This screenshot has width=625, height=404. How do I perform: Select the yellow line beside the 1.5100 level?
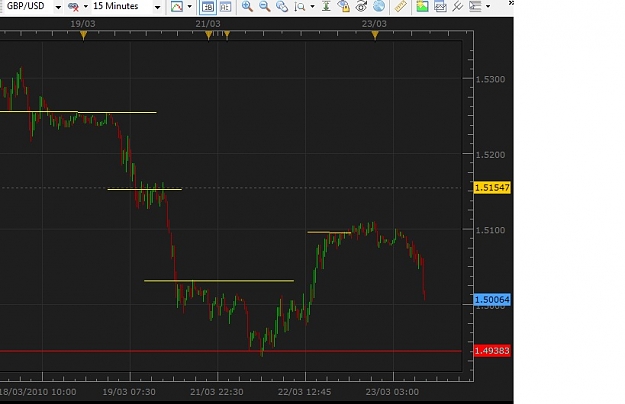329,232
